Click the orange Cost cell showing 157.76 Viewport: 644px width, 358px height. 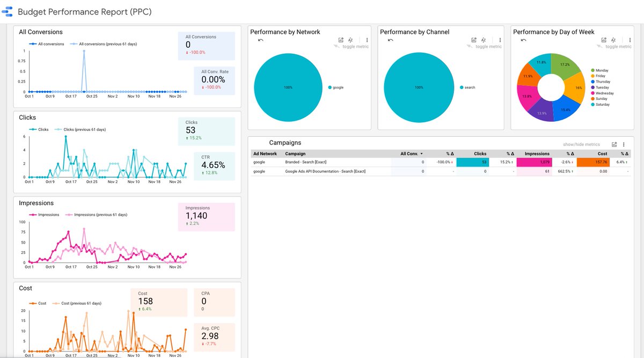594,162
